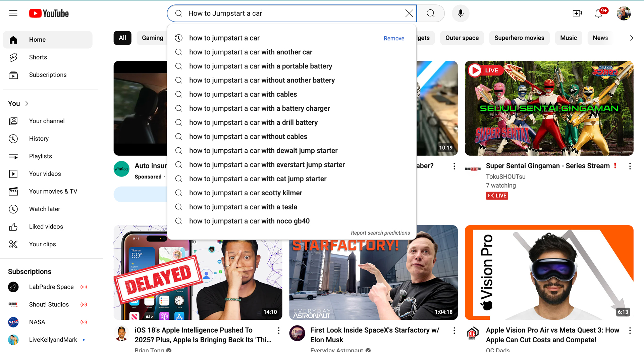The height and width of the screenshot is (352, 644).
Task: Choose suggestion 'with noco gb40'
Action: point(292,221)
